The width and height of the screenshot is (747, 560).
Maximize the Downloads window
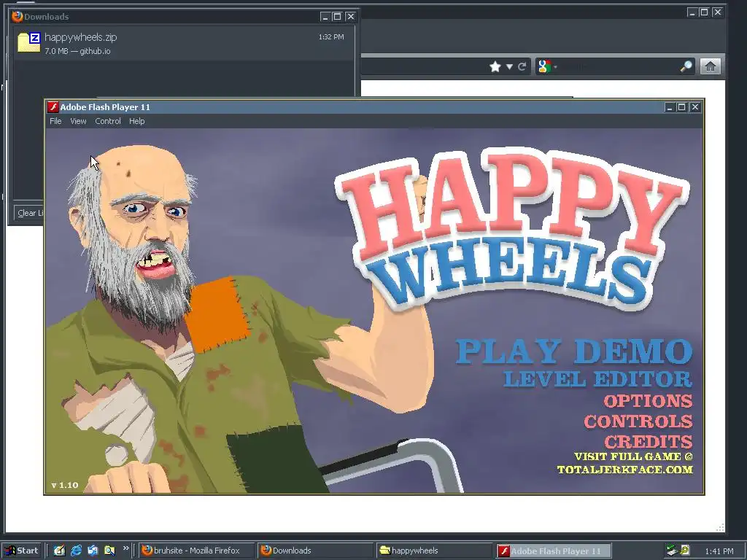(x=337, y=17)
